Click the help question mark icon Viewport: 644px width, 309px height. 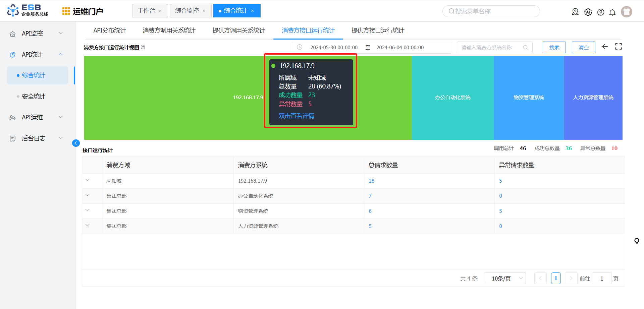click(x=601, y=12)
